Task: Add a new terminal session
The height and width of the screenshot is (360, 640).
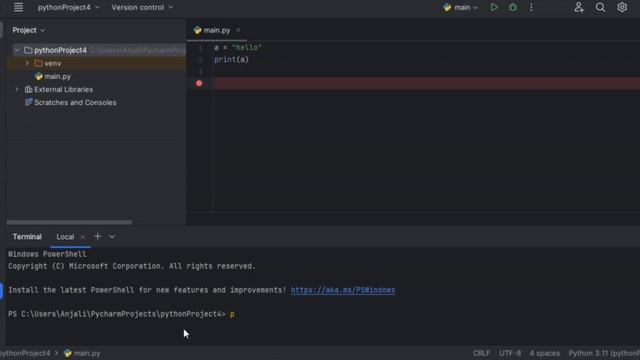Action: click(x=97, y=236)
